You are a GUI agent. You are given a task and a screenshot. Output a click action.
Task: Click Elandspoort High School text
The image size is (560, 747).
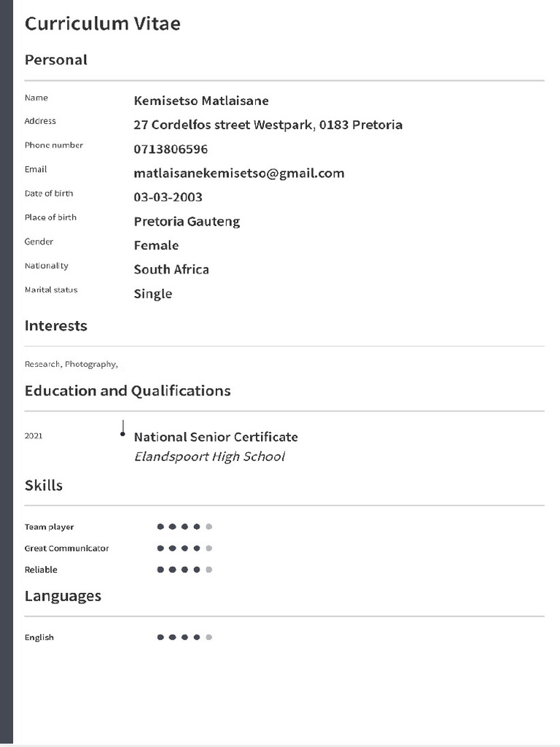(209, 457)
